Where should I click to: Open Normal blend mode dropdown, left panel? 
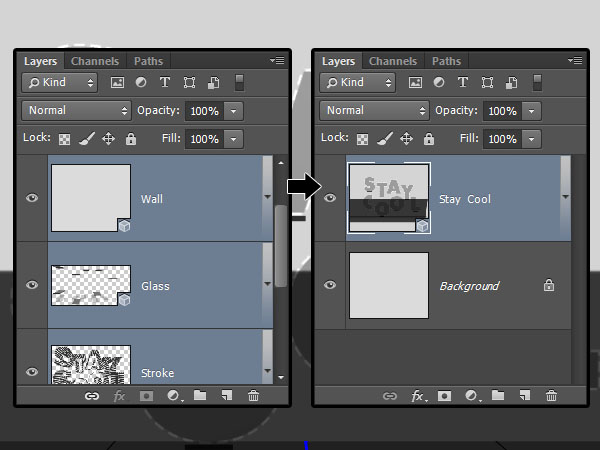point(77,111)
